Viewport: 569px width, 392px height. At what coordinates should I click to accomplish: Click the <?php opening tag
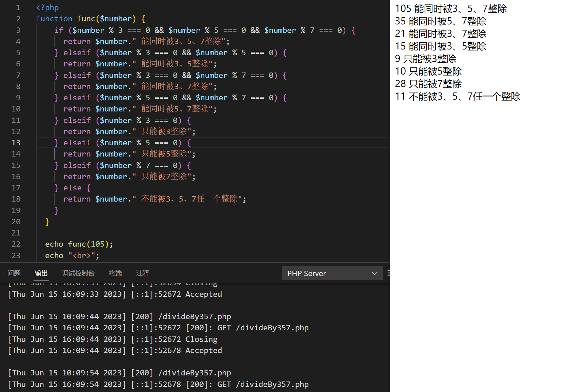click(x=47, y=7)
